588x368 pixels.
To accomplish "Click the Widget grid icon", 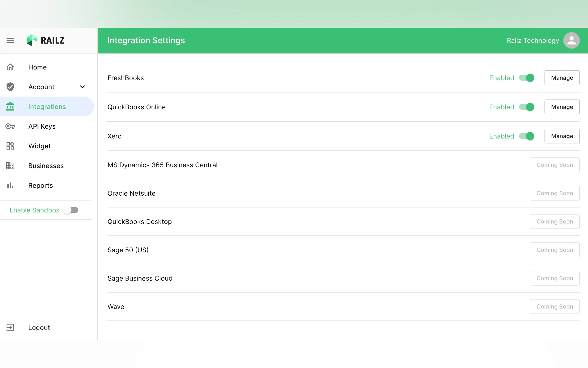I will [x=10, y=146].
